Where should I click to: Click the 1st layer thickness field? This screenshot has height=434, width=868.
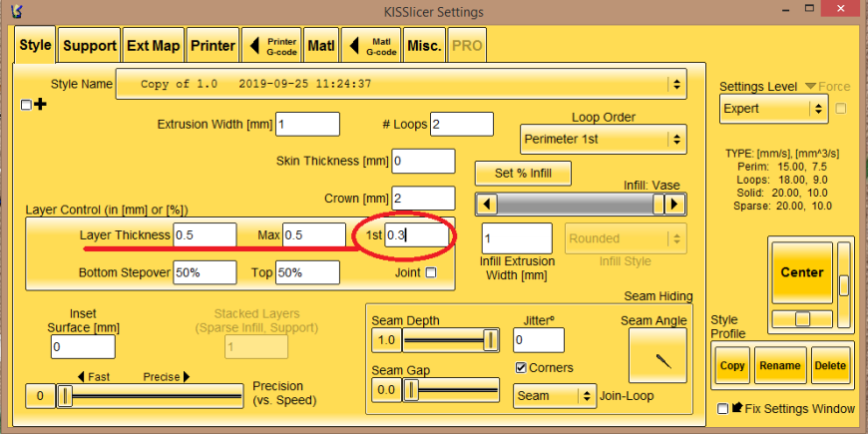tap(416, 234)
